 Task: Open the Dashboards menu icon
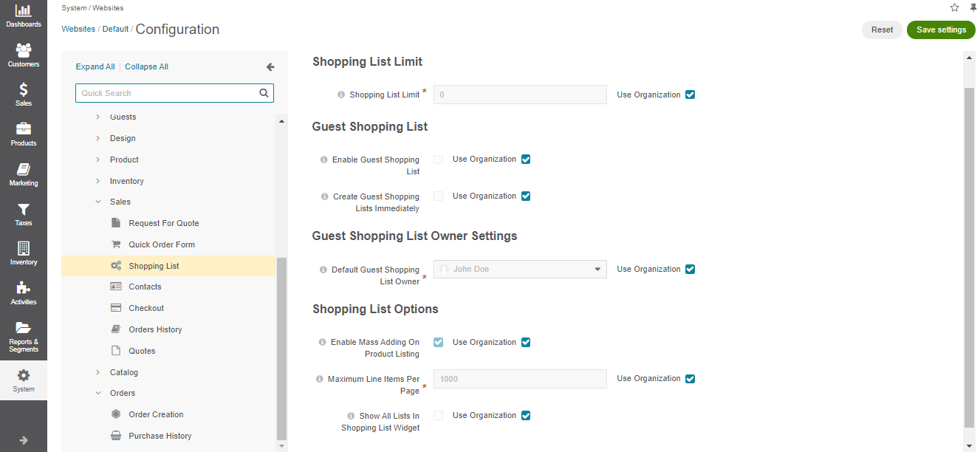(x=24, y=10)
